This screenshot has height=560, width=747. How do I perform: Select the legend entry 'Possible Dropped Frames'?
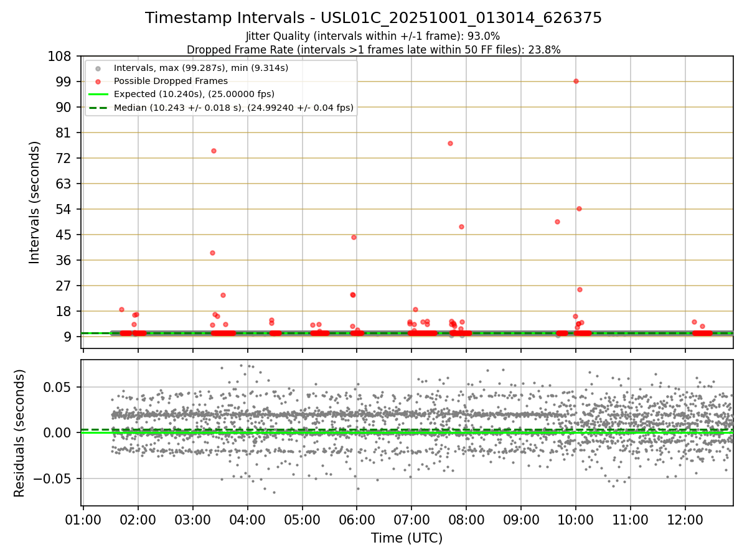(171, 81)
